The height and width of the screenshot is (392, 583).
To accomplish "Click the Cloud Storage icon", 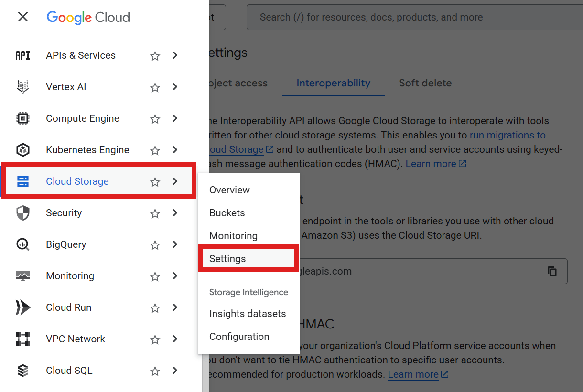I will [x=23, y=181].
